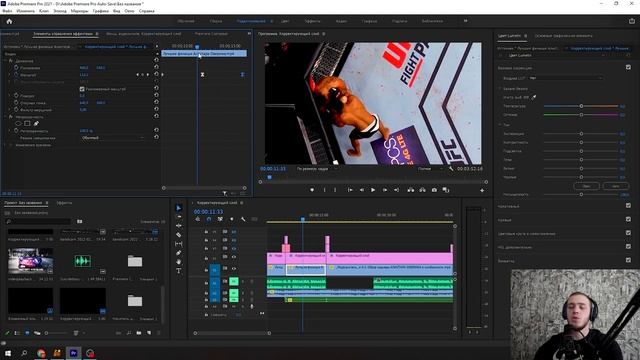Screen dimensions: 640x360
Task: Toggle Snap in timeline header
Action: pos(209,219)
